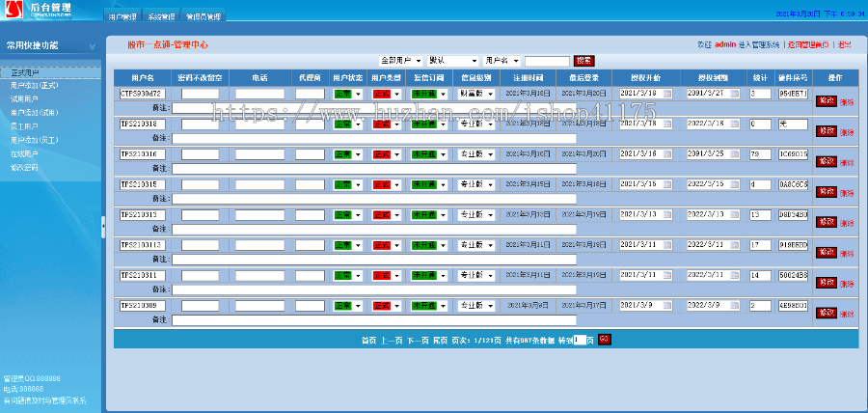The width and height of the screenshot is (868, 413).
Task: Collapse the 常用快捷功能 sidebar chevron
Action: [x=93, y=45]
